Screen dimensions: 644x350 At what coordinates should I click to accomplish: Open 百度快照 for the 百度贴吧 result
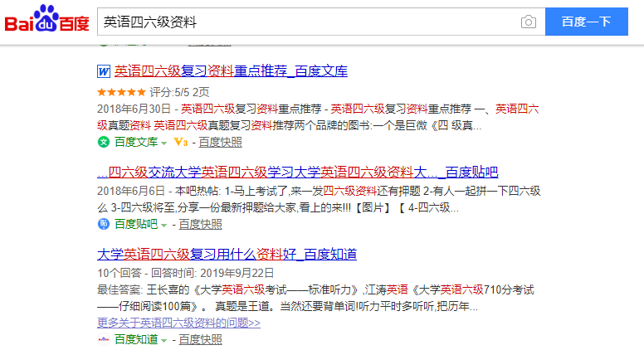[201, 224]
